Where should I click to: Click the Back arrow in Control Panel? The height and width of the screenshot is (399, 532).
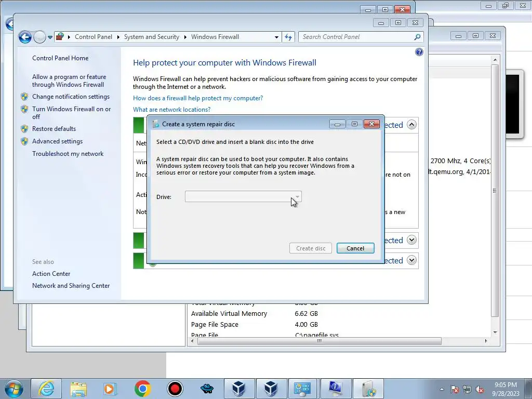click(x=25, y=37)
